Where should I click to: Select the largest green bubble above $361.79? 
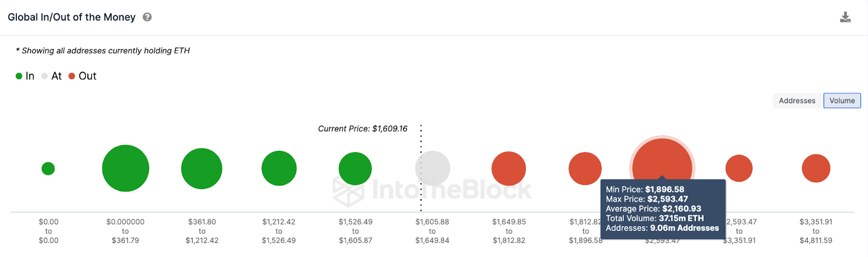click(x=125, y=168)
